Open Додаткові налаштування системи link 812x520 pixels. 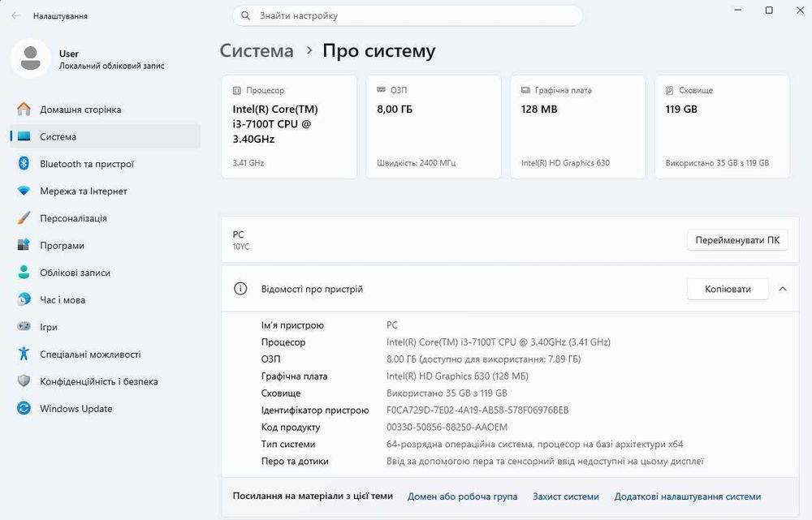pyautogui.click(x=688, y=496)
